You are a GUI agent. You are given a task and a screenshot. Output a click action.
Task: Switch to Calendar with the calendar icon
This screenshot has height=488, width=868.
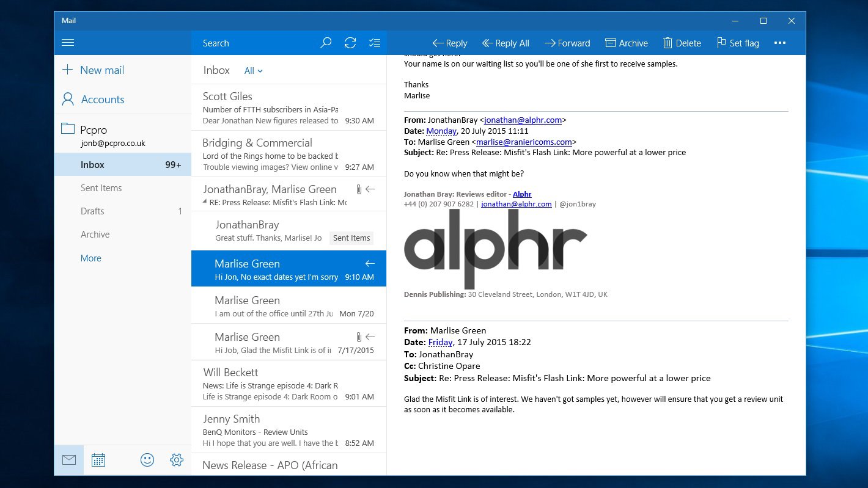pyautogui.click(x=98, y=459)
